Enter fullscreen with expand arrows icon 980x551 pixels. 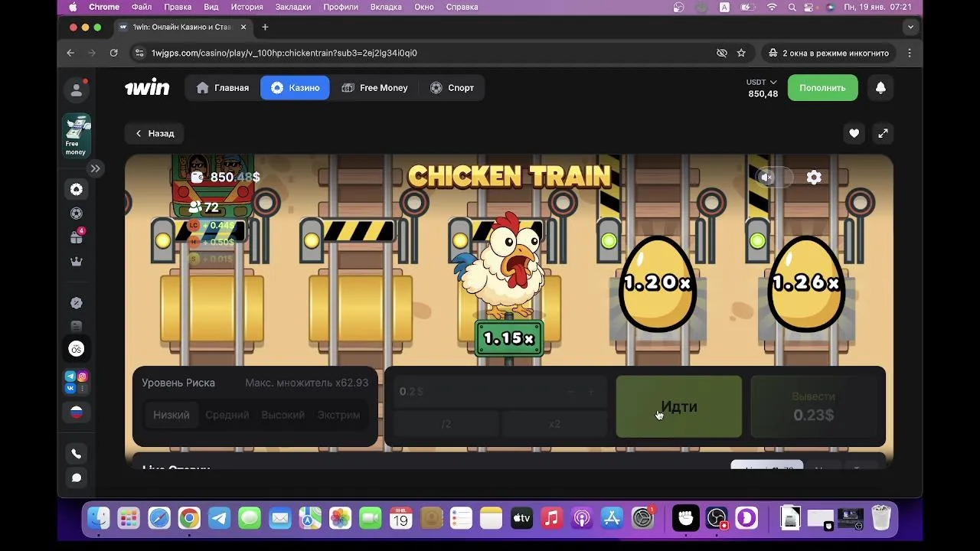[x=883, y=133]
